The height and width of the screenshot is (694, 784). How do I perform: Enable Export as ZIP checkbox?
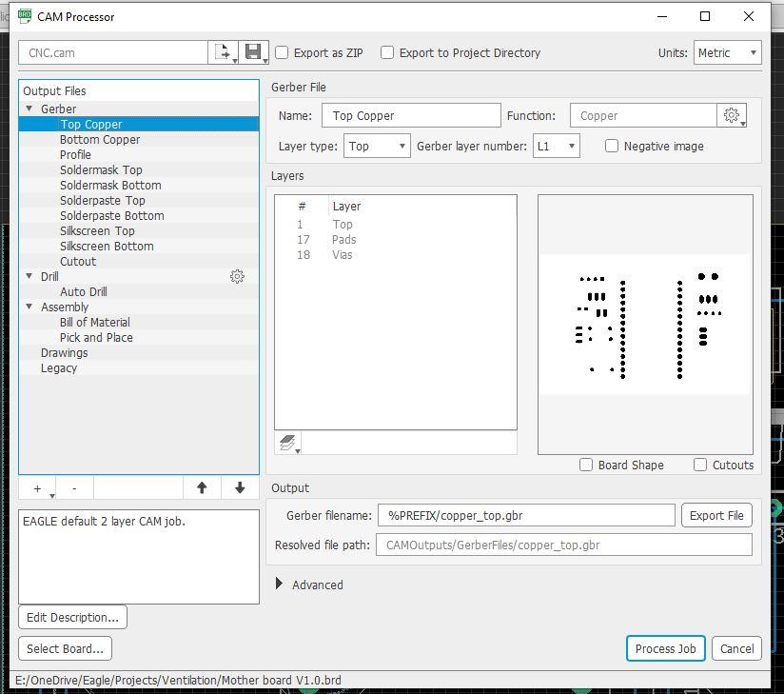click(282, 52)
